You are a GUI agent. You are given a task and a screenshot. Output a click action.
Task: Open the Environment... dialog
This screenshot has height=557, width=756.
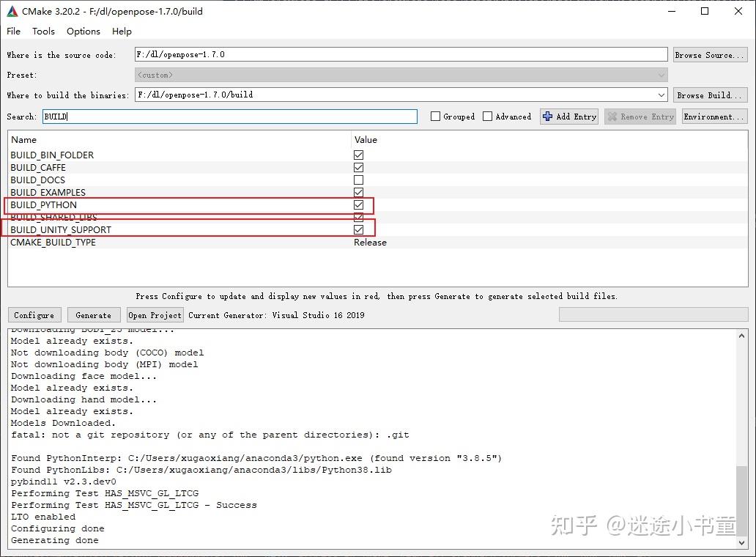pyautogui.click(x=714, y=116)
